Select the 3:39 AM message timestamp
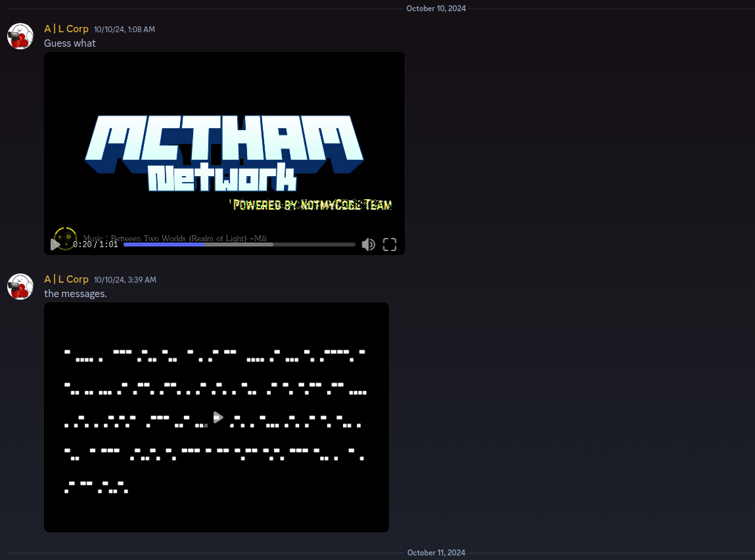 (x=124, y=280)
